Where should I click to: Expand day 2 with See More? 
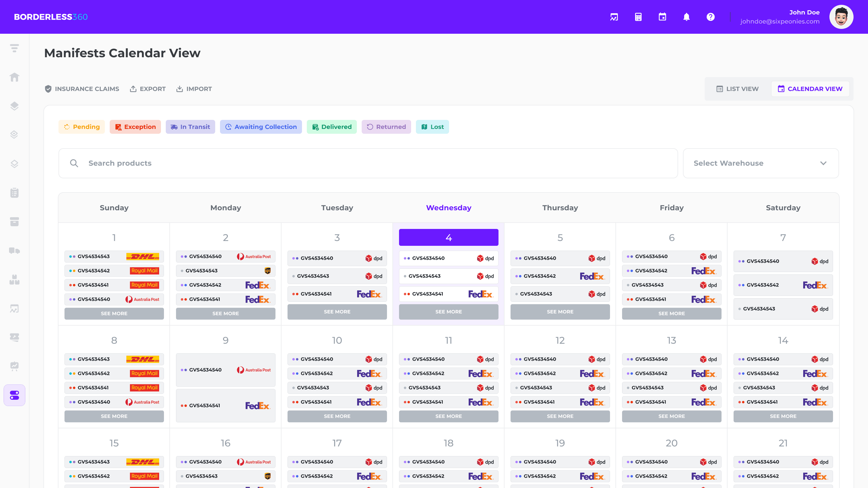[226, 314]
